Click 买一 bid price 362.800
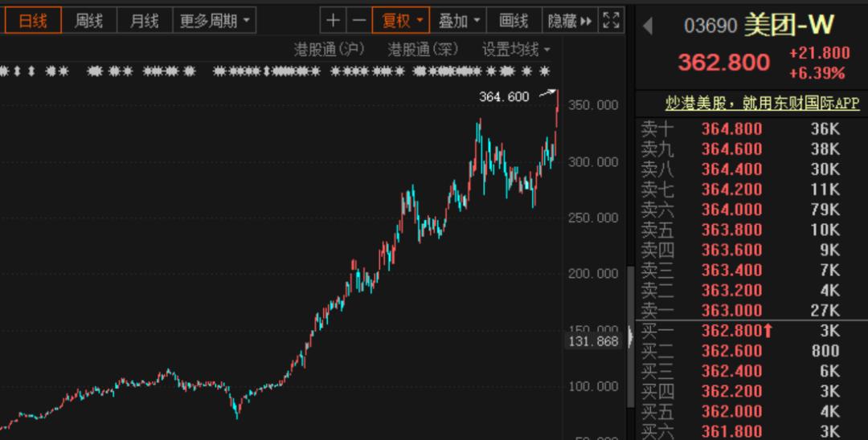This screenshot has width=868, height=440. (x=732, y=331)
